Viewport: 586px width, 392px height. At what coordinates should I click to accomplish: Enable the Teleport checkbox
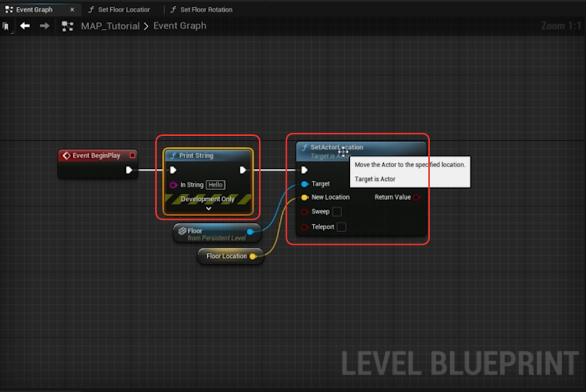[x=341, y=227]
